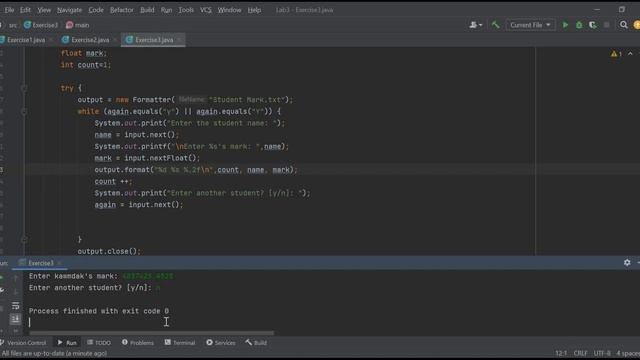Open the Refactor menu
The image size is (640, 360).
coord(122,10)
